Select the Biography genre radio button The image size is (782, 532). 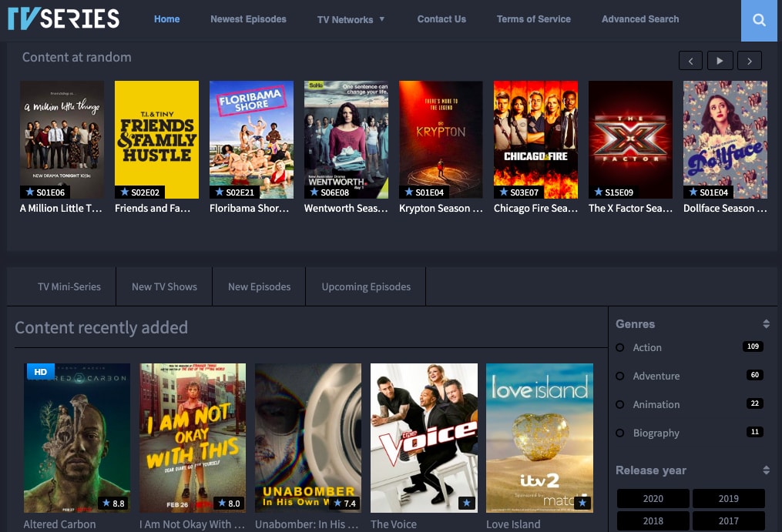pyautogui.click(x=620, y=433)
